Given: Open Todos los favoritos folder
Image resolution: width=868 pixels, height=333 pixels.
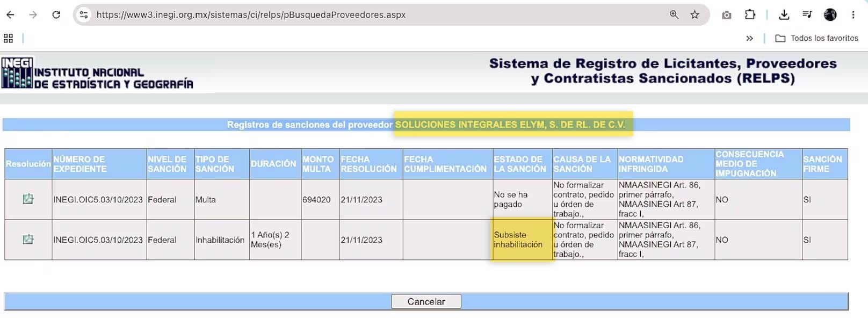Looking at the screenshot, I should point(816,38).
